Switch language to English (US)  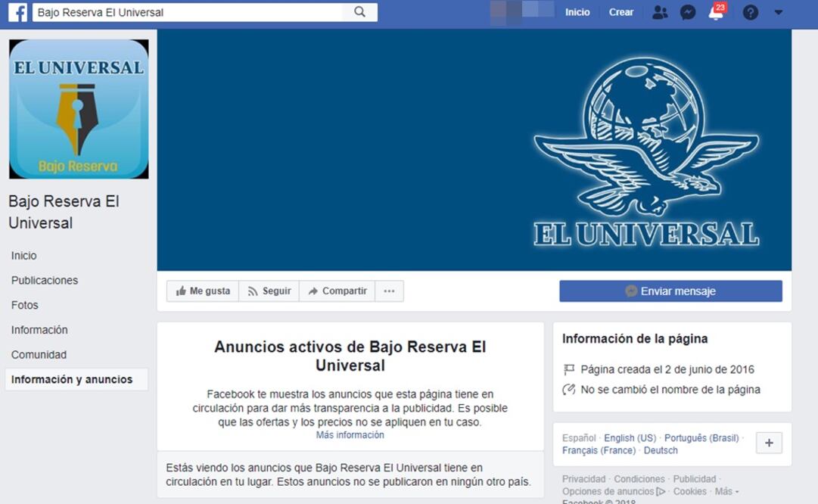pos(629,437)
